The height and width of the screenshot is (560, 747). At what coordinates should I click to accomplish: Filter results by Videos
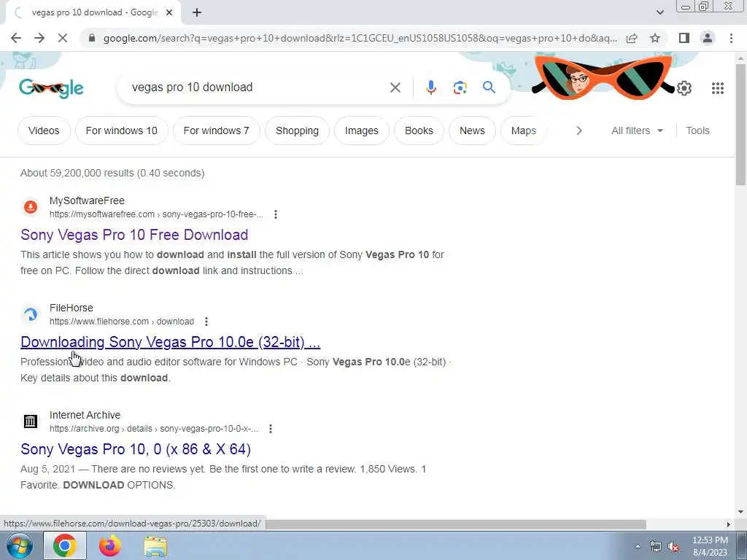pos(44,131)
